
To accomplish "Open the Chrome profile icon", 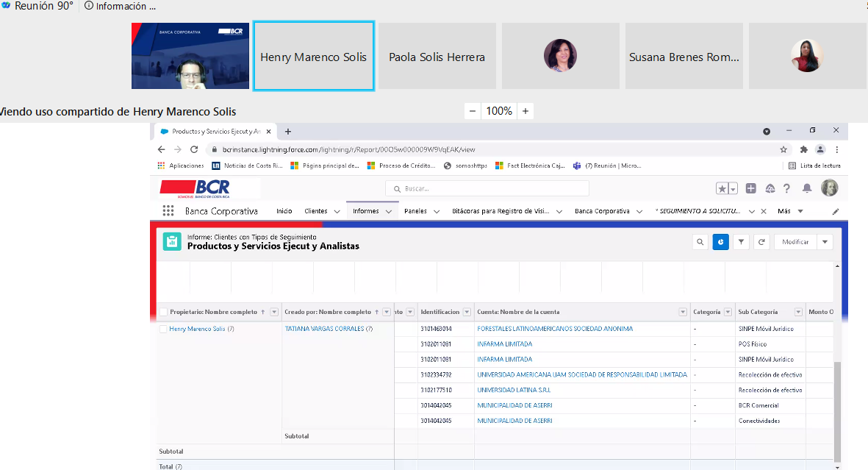I will click(x=820, y=149).
